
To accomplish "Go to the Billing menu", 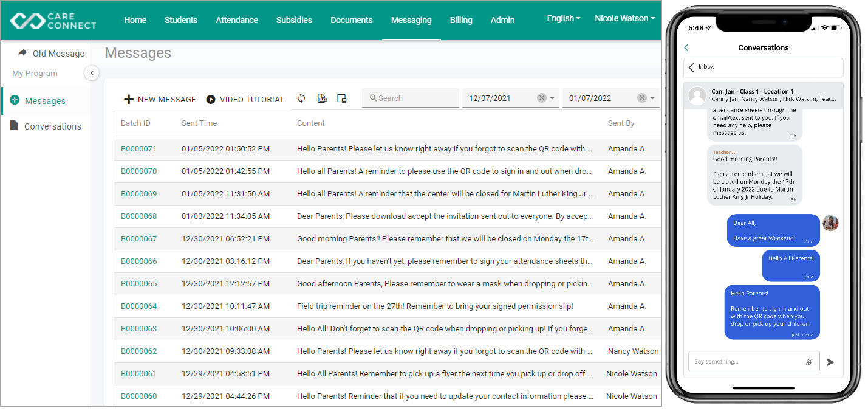I will [461, 20].
